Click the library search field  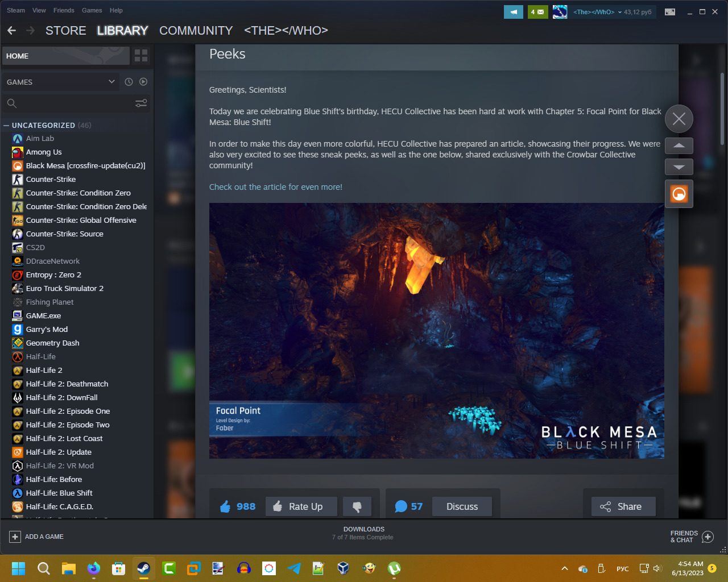pos(67,103)
